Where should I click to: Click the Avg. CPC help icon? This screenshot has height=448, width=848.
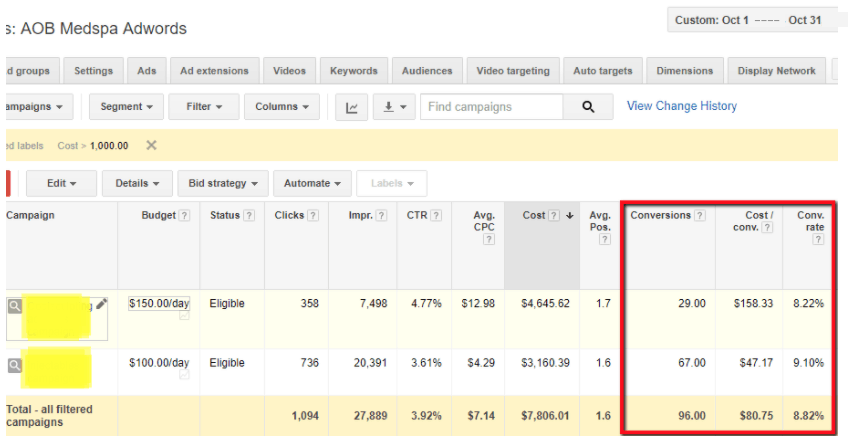(489, 239)
